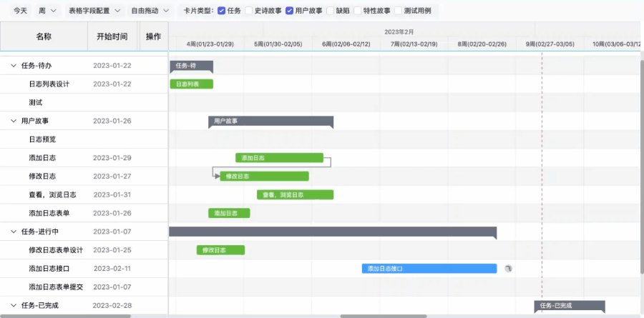Screen dimensions: 644x318
Task: Tick the 缺陷 card type checkbox
Action: [x=330, y=11]
